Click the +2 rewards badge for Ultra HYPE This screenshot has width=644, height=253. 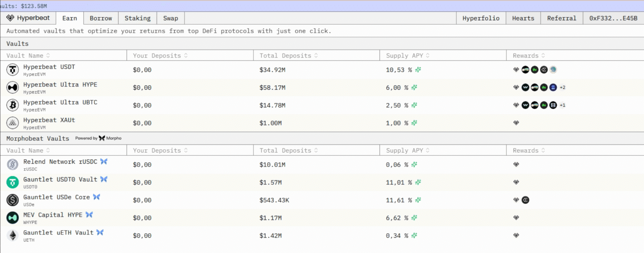pos(563,88)
